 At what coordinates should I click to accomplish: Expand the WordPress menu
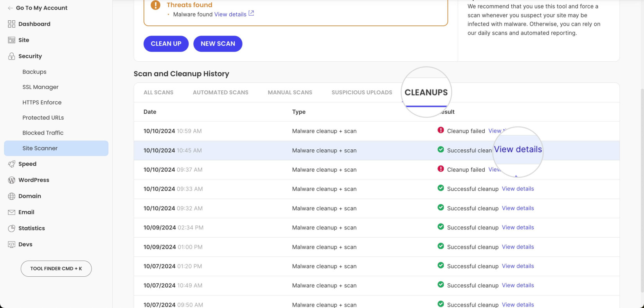click(34, 180)
